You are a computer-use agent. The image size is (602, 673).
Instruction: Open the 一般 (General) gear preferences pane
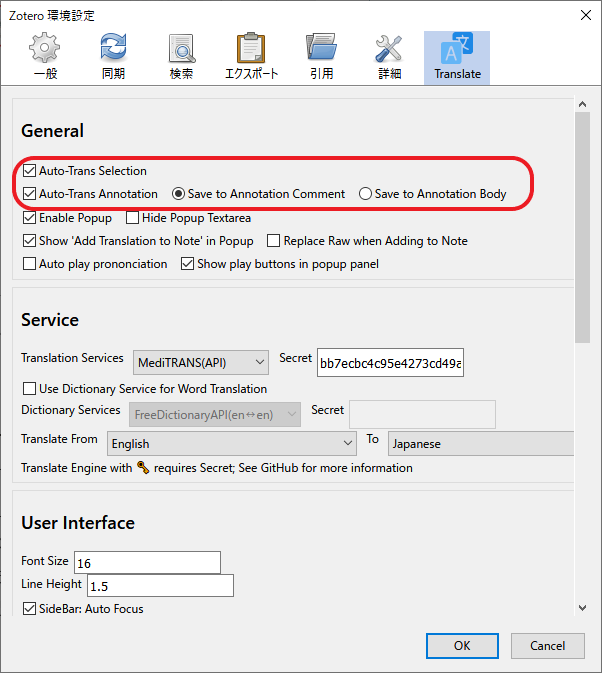45,57
